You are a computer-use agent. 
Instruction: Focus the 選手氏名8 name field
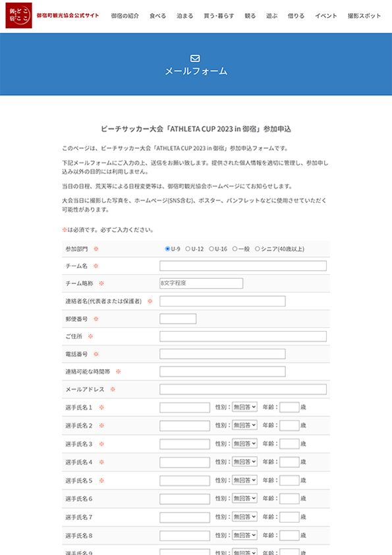tap(184, 535)
